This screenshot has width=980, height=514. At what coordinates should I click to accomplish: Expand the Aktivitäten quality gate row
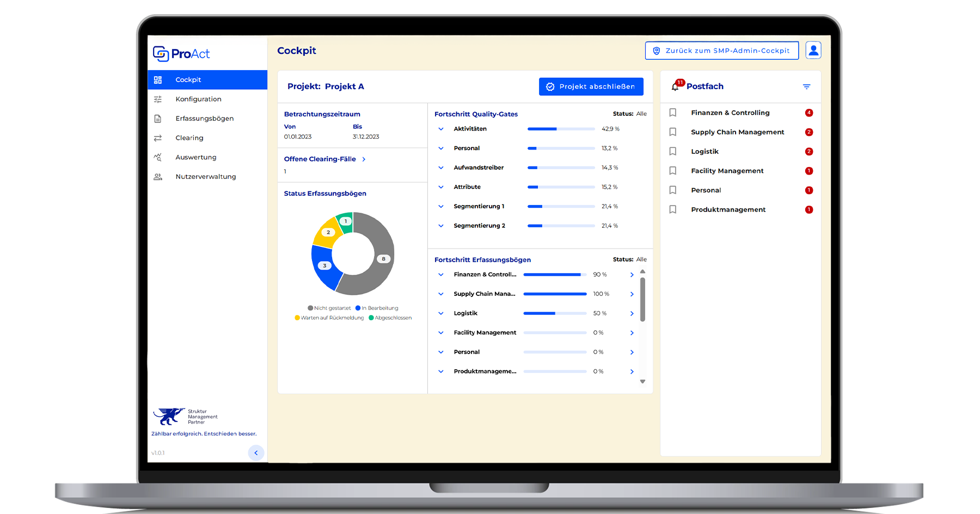441,129
